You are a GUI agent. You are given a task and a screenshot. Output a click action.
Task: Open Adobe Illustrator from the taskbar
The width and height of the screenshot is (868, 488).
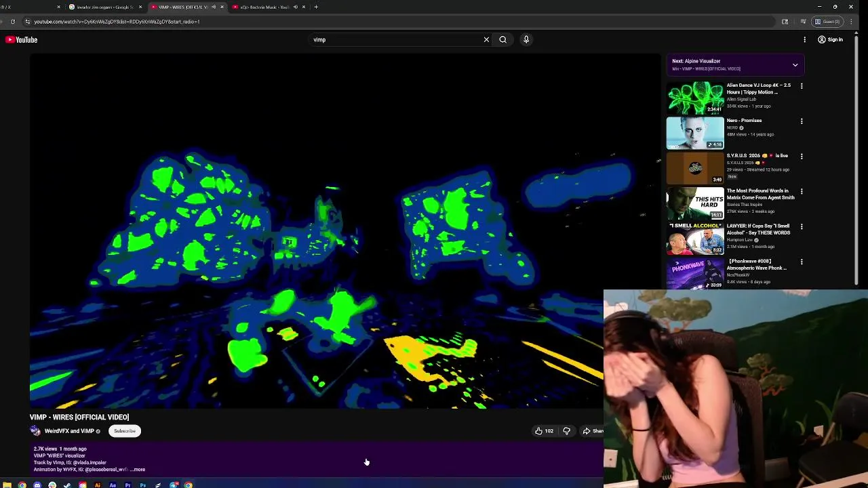coord(98,485)
